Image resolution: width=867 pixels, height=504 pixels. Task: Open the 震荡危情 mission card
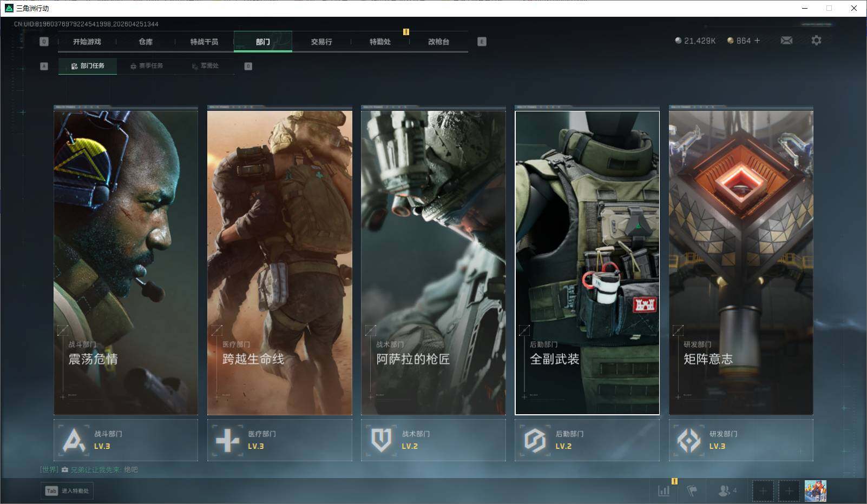pyautogui.click(x=126, y=263)
